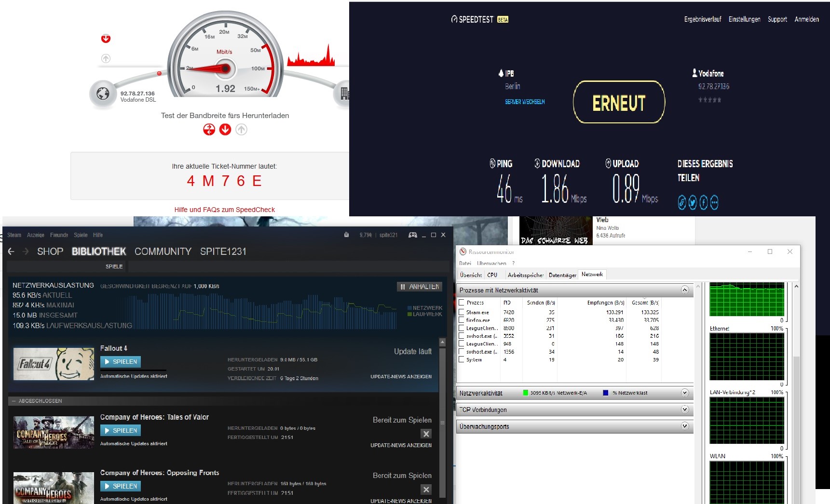The image size is (830, 504).
Task: Click green Netzwerk-E/A color swatch
Action: [x=526, y=393]
